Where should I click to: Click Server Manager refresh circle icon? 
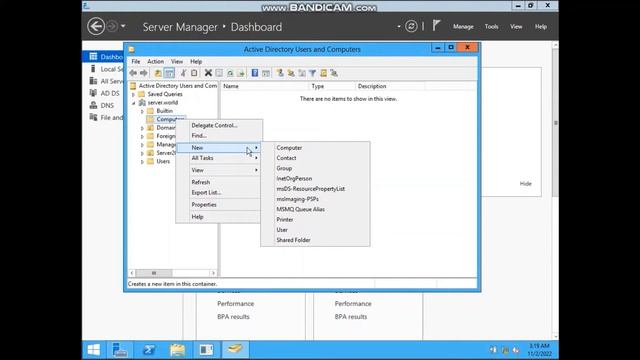tap(411, 27)
